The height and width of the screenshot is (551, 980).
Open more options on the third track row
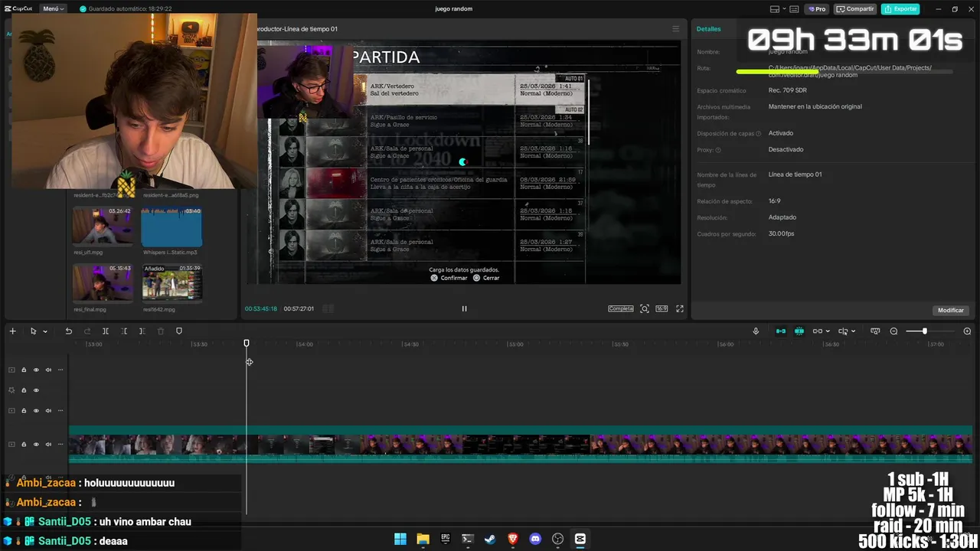point(60,410)
